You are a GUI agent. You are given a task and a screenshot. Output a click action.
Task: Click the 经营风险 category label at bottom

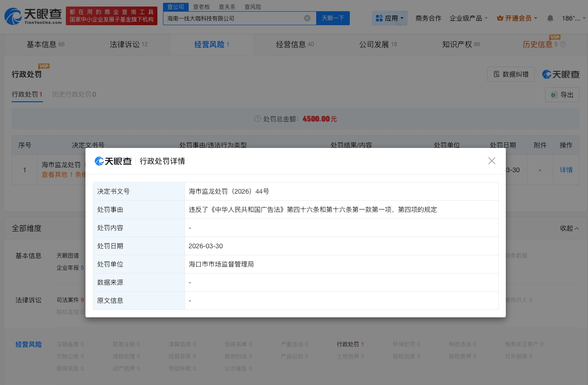coord(28,344)
